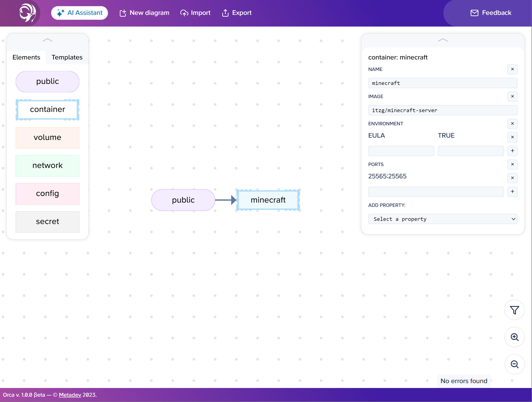532x402 pixels.
Task: Select the config element in palette
Action: pos(47,193)
